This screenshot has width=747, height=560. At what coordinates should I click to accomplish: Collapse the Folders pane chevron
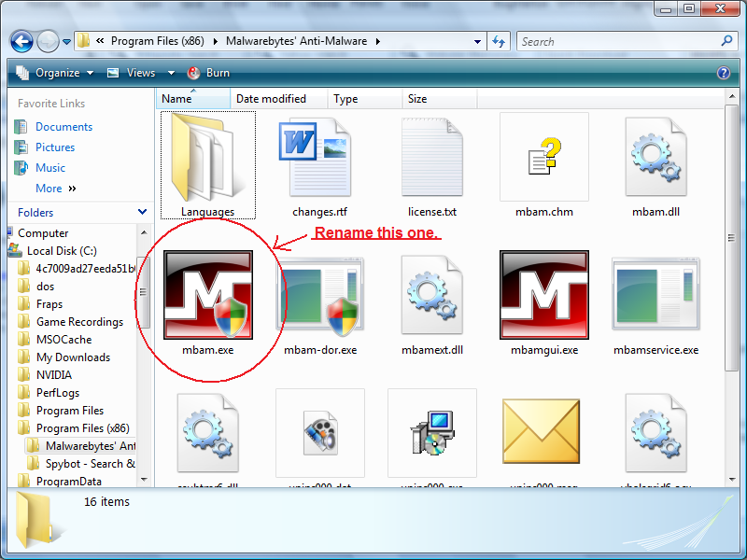pyautogui.click(x=142, y=212)
